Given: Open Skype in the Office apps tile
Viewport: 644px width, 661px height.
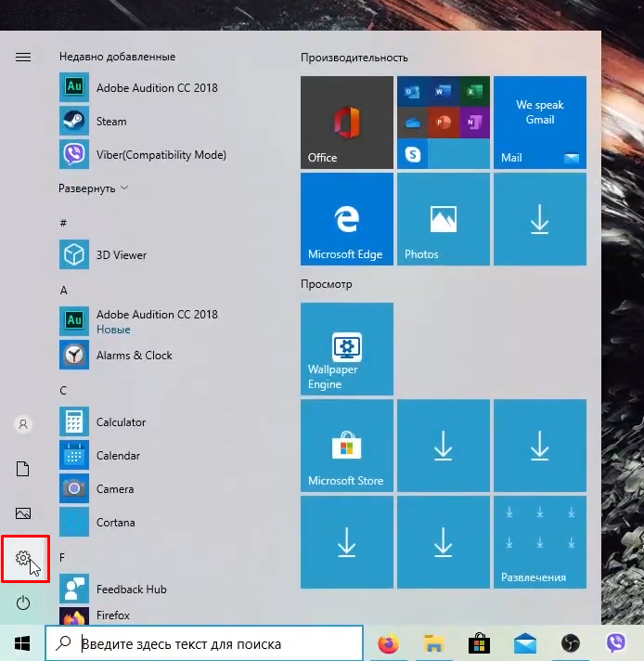Looking at the screenshot, I should click(x=412, y=154).
